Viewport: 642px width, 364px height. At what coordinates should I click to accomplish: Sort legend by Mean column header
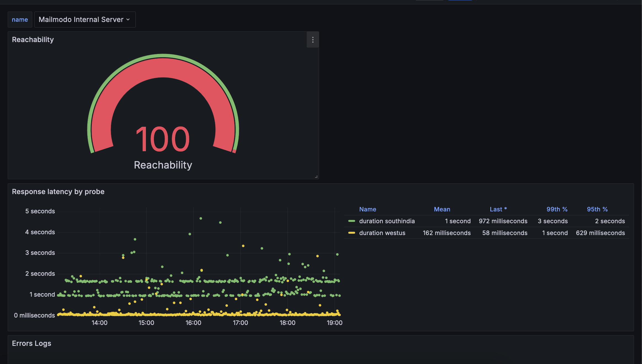(442, 209)
